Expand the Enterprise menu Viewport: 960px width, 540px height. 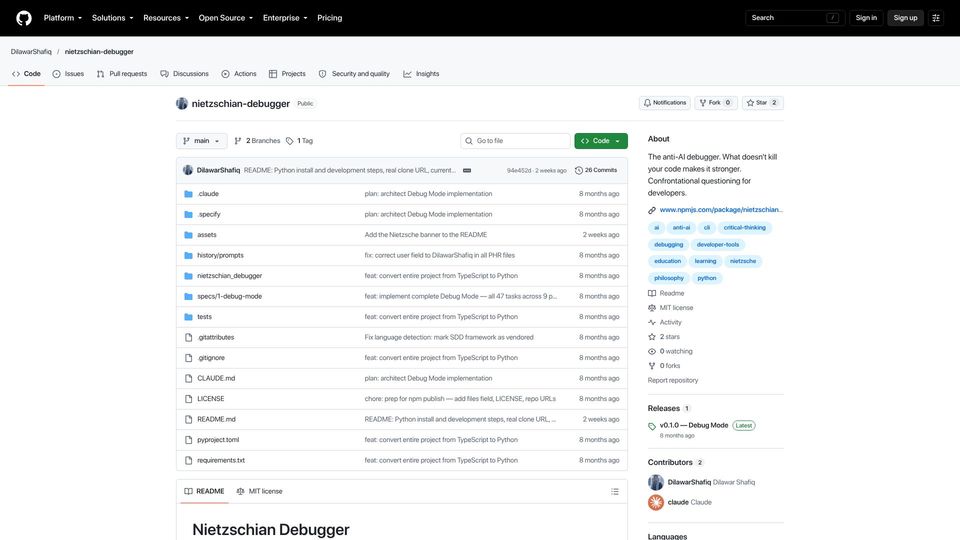click(285, 18)
